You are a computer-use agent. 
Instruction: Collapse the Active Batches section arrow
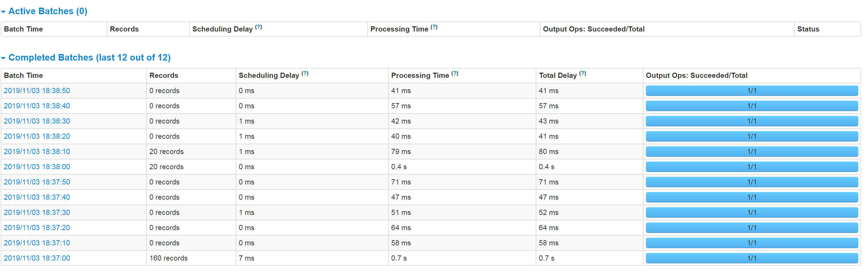point(3,12)
